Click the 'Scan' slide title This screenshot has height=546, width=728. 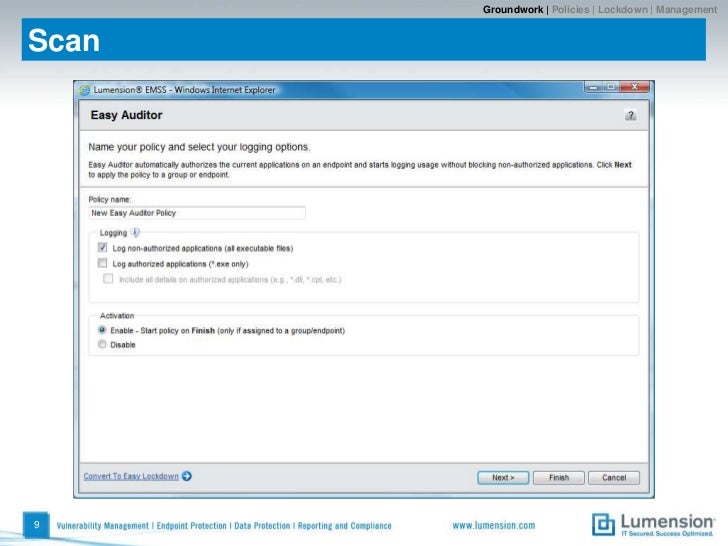[64, 40]
